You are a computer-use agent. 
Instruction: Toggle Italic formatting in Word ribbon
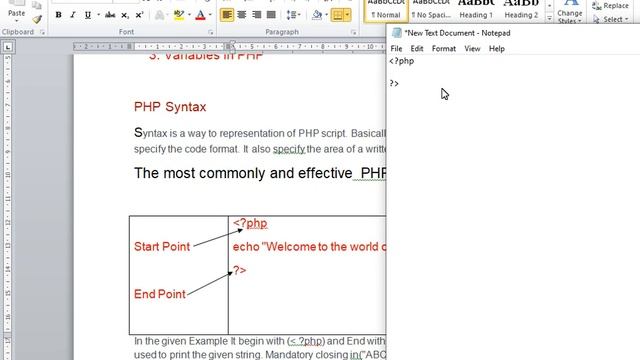[x=73, y=15]
